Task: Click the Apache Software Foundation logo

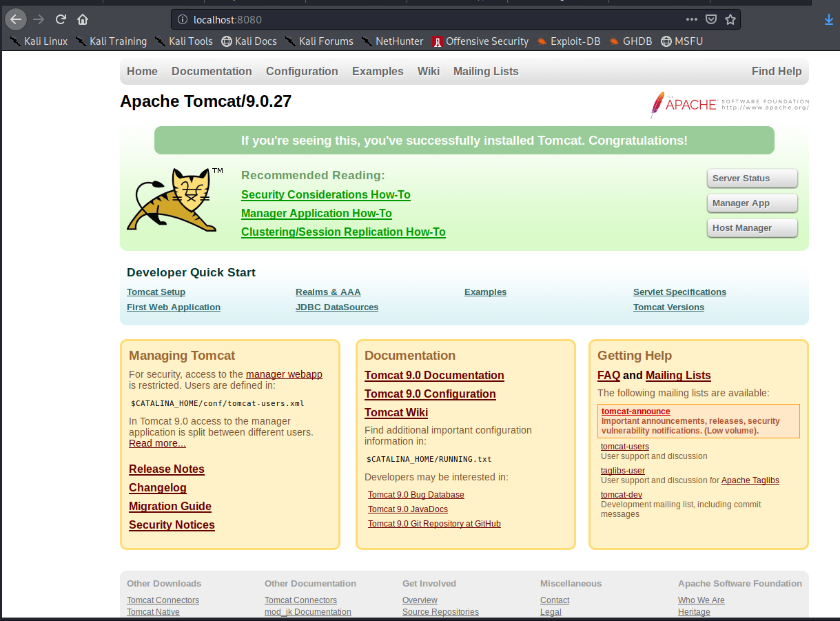Action: coord(729,105)
